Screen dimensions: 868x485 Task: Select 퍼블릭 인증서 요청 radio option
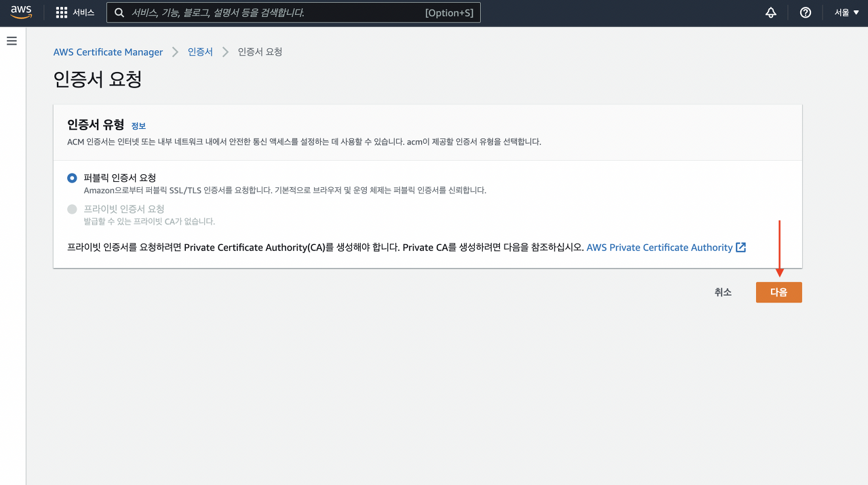click(72, 178)
